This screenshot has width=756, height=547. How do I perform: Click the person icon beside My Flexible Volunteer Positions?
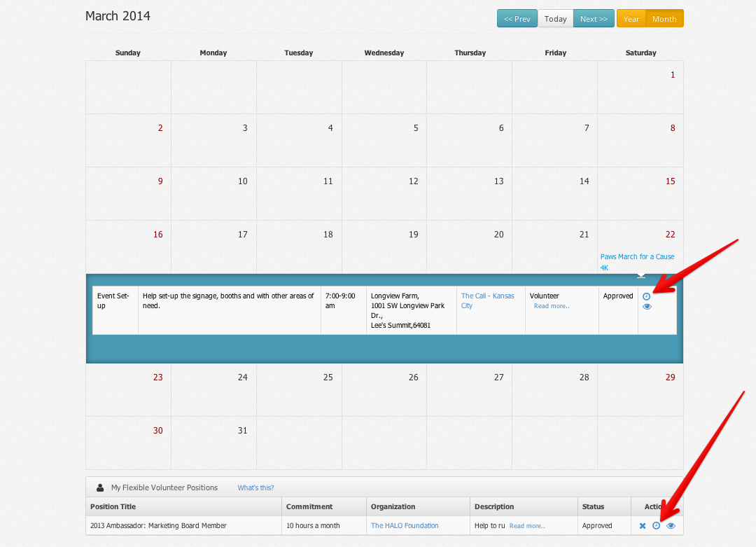click(x=100, y=487)
